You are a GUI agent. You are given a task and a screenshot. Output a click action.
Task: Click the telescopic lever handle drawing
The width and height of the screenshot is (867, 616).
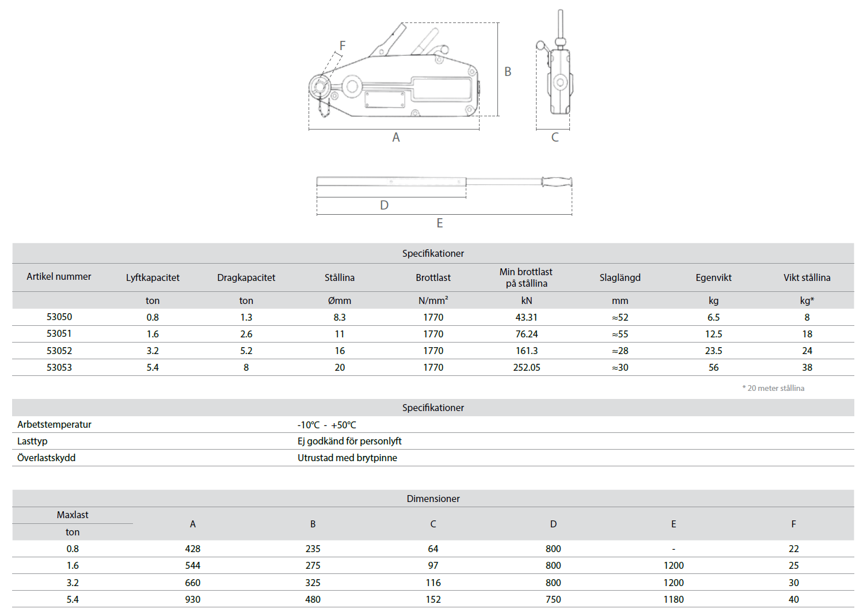click(444, 182)
